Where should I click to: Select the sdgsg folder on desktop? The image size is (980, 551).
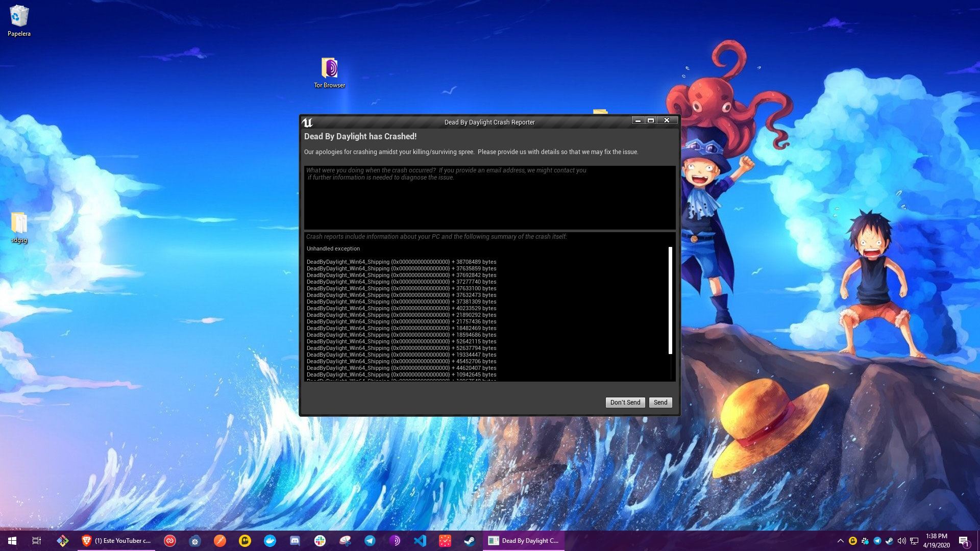pyautogui.click(x=19, y=228)
